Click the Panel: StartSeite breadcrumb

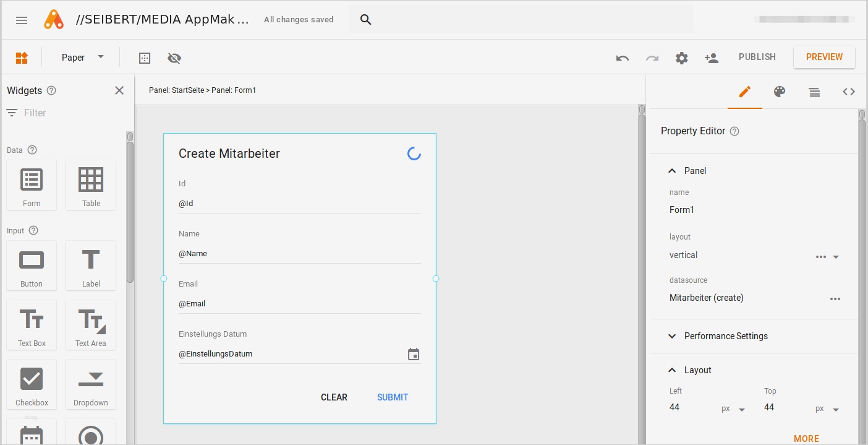click(176, 90)
